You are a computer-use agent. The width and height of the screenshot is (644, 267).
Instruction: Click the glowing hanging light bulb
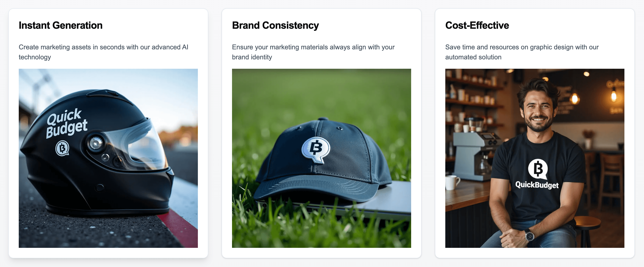[614, 96]
